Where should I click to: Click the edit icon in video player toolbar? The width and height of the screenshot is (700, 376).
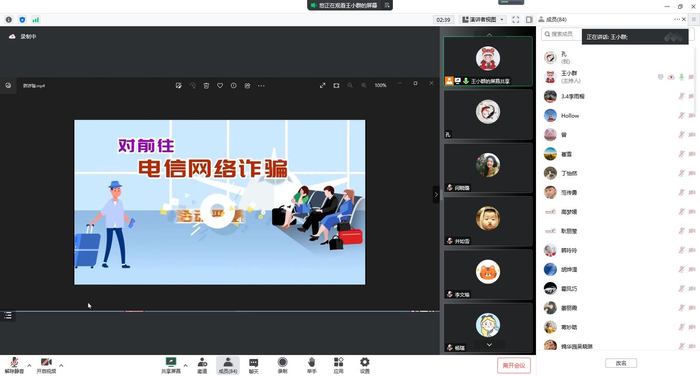coord(179,85)
